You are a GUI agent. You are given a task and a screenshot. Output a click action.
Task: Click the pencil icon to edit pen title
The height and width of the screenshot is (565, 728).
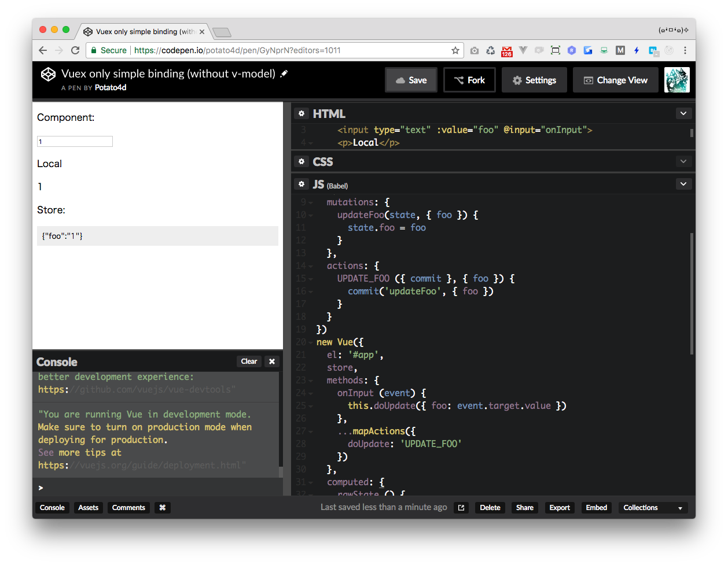point(284,74)
